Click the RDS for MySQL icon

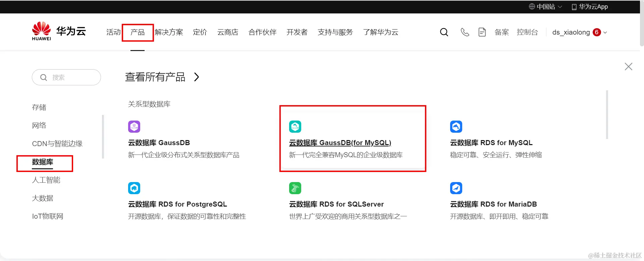click(x=456, y=127)
